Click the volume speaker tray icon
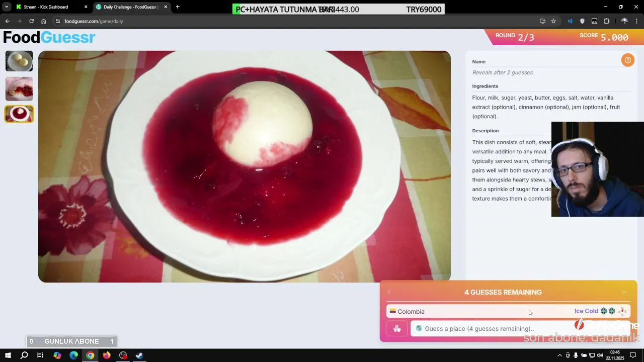 (x=600, y=355)
